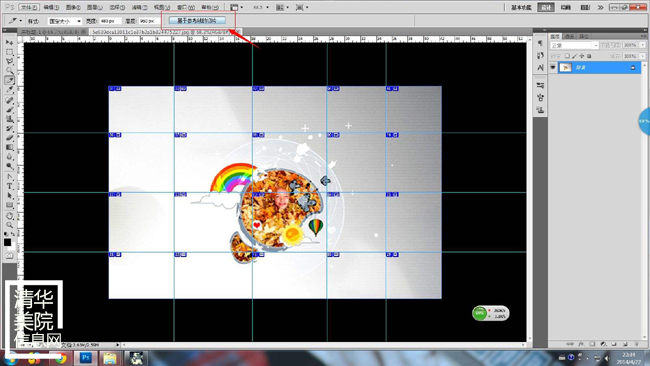This screenshot has height=366, width=650.
Task: Select the Rectangular Marquee tool
Action: point(9,52)
